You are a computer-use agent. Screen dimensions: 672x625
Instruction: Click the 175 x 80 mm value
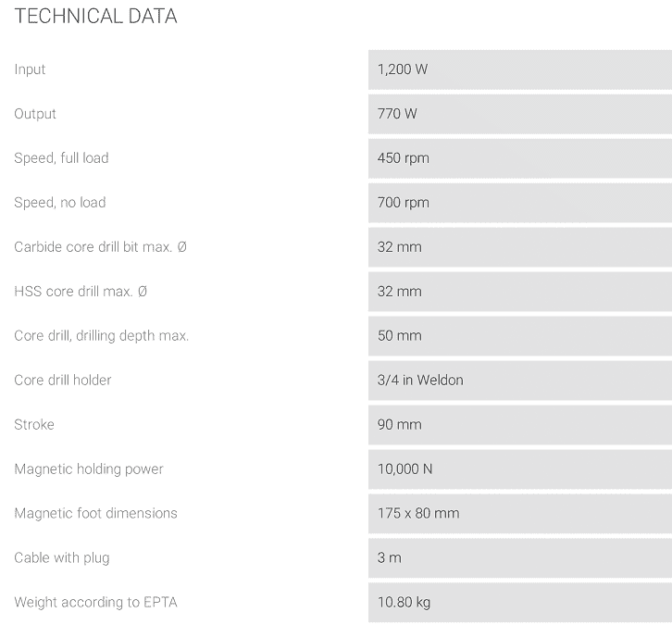(x=418, y=514)
